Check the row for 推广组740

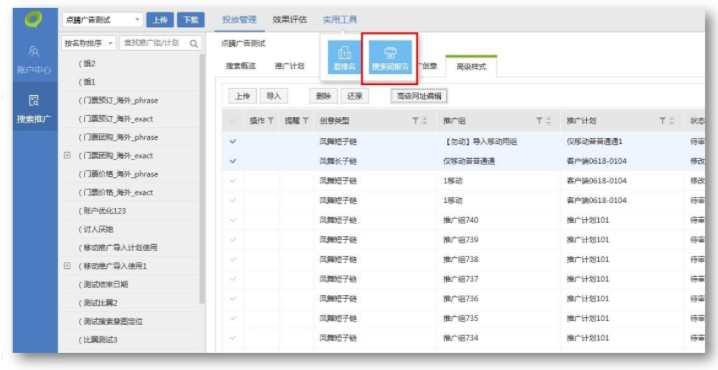(x=233, y=220)
